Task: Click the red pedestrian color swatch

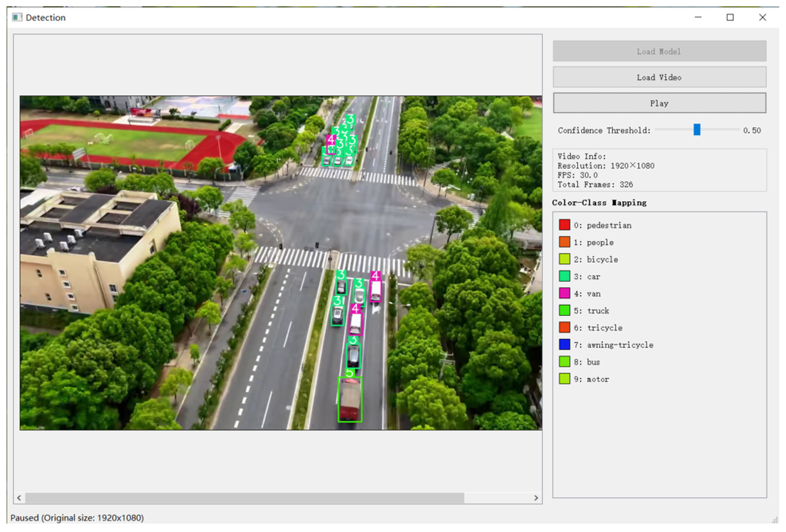Action: point(564,225)
